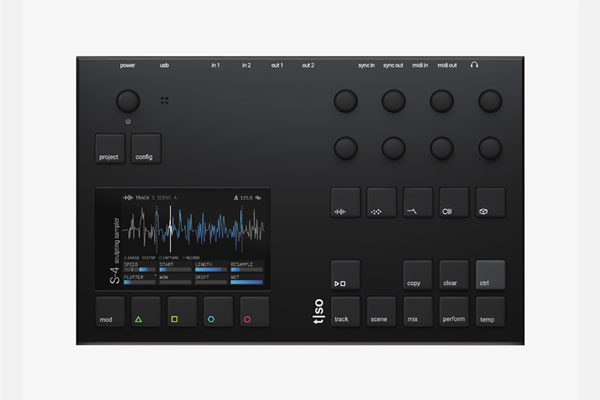600x400 pixels.
Task: Click the white playhead line in the waveform
Action: (171, 229)
